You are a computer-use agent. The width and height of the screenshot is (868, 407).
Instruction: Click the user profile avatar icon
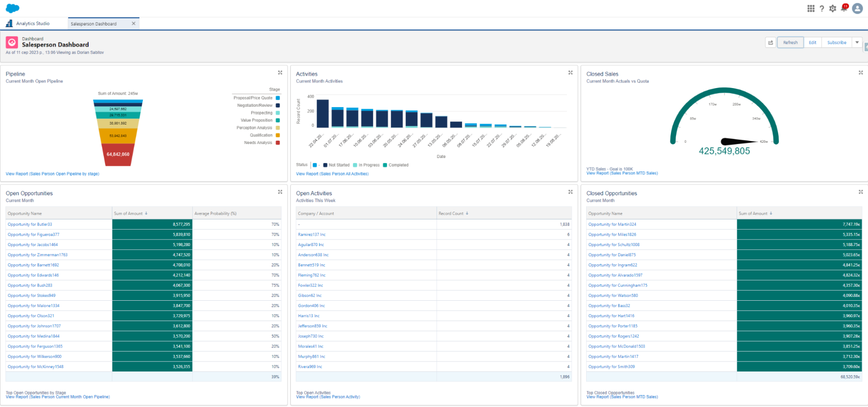click(x=857, y=8)
